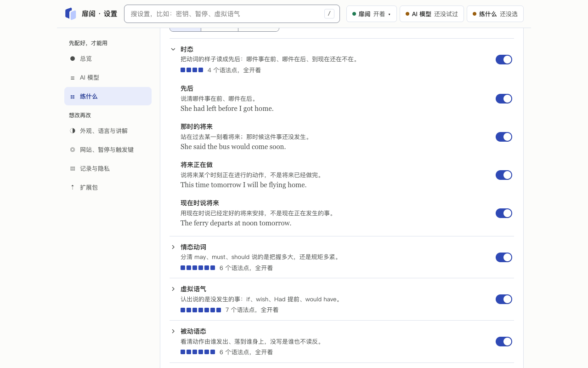This screenshot has height=368, width=588.
Task: Click the 扉阅 logo icon
Action: [70, 14]
